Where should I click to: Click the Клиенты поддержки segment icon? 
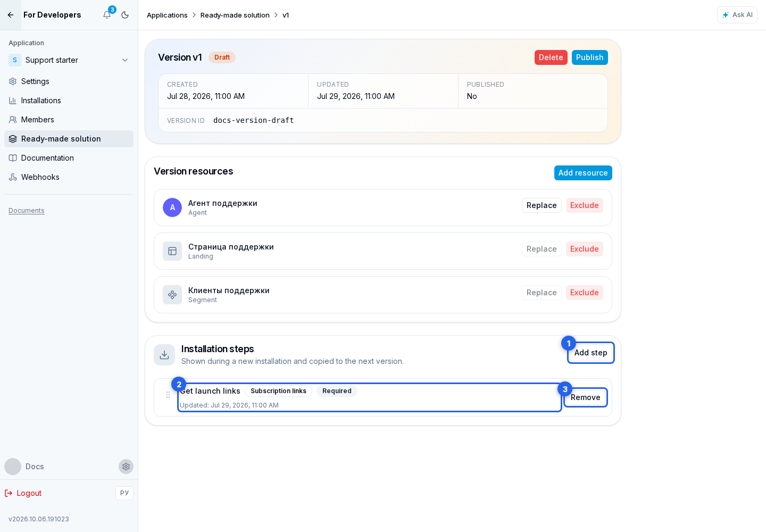(172, 295)
